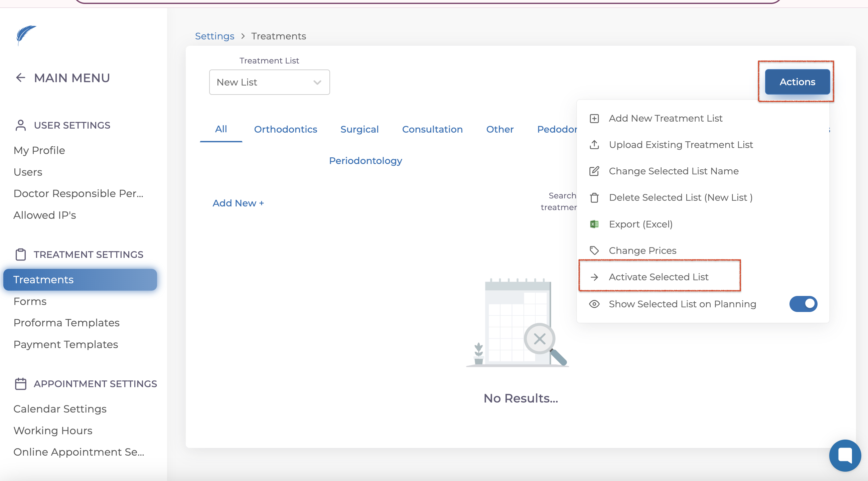This screenshot has width=868, height=481.
Task: Click the price tag icon for Change Prices
Action: [594, 250]
